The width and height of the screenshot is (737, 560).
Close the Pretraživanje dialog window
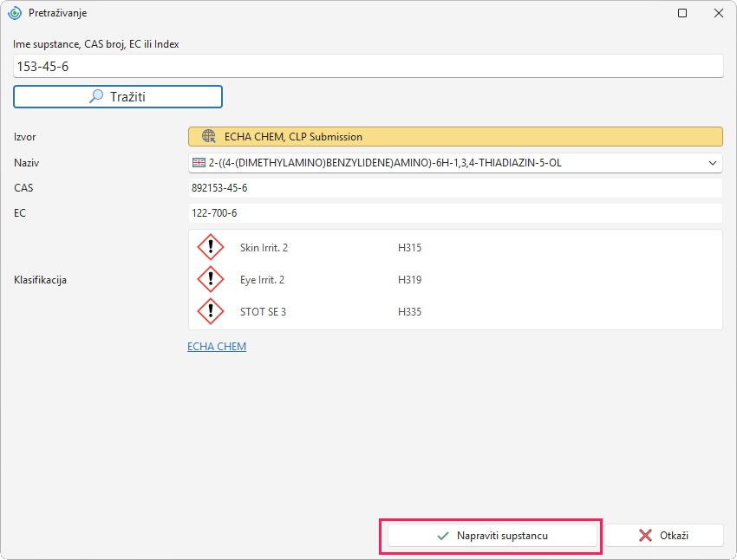pyautogui.click(x=719, y=13)
